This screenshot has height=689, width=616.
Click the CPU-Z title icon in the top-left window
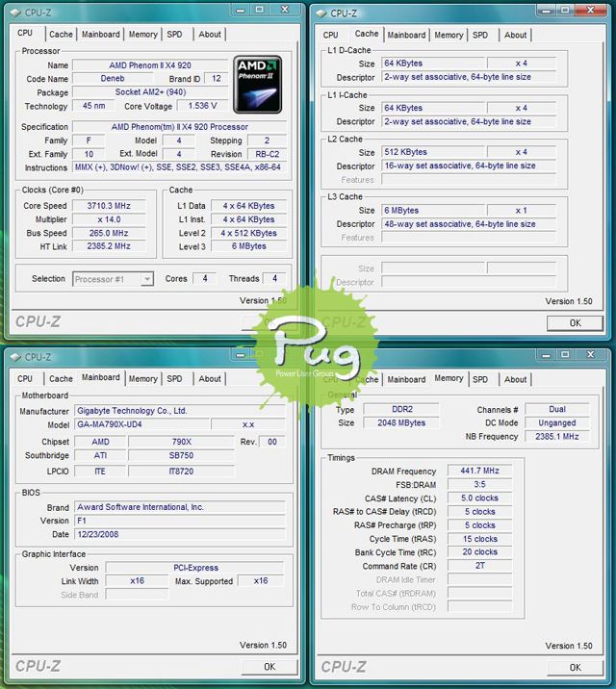tap(15, 13)
